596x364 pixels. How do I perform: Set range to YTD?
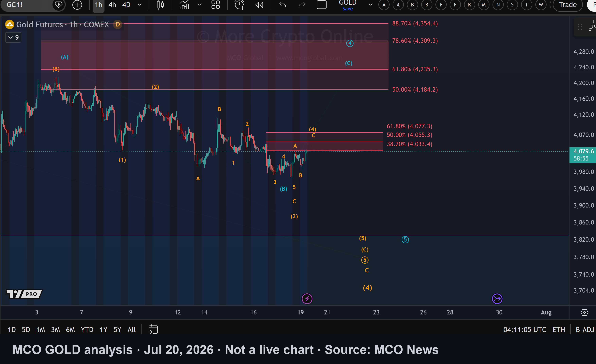(87, 329)
